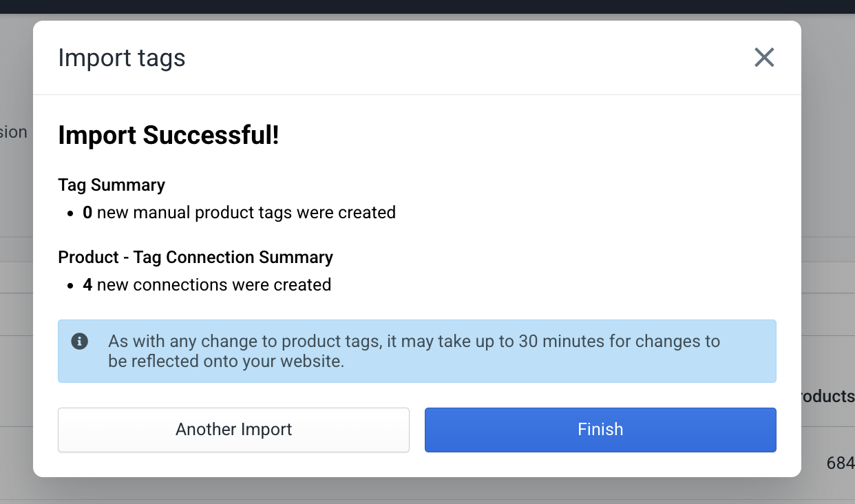Start Another Import
This screenshot has width=855, height=504.
point(233,430)
